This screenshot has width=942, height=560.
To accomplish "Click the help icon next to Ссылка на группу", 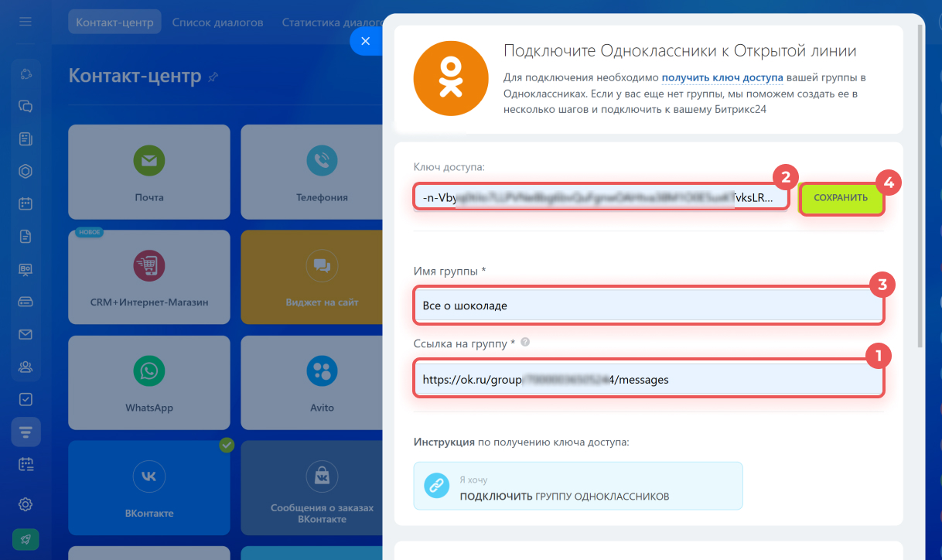I will click(x=525, y=343).
